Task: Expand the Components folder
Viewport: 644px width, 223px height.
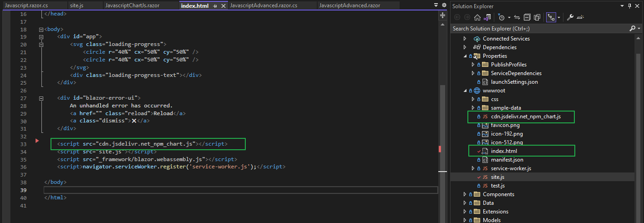Action: (465, 194)
